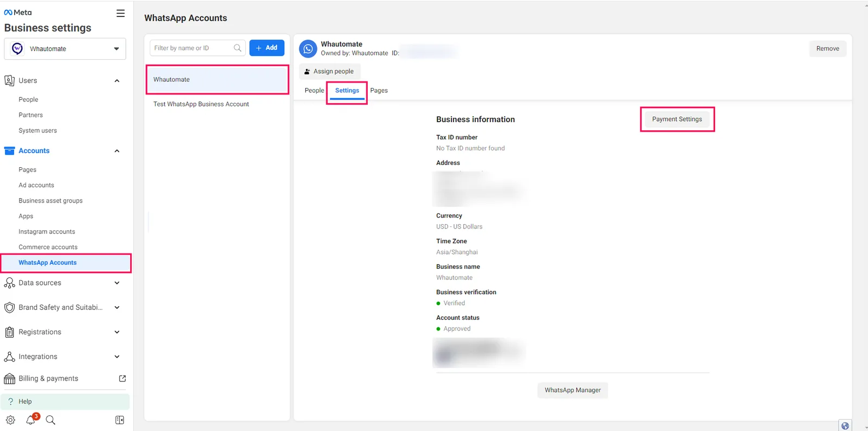Click the search icon in filter field
Viewport: 868px width, 431px height.
point(238,48)
